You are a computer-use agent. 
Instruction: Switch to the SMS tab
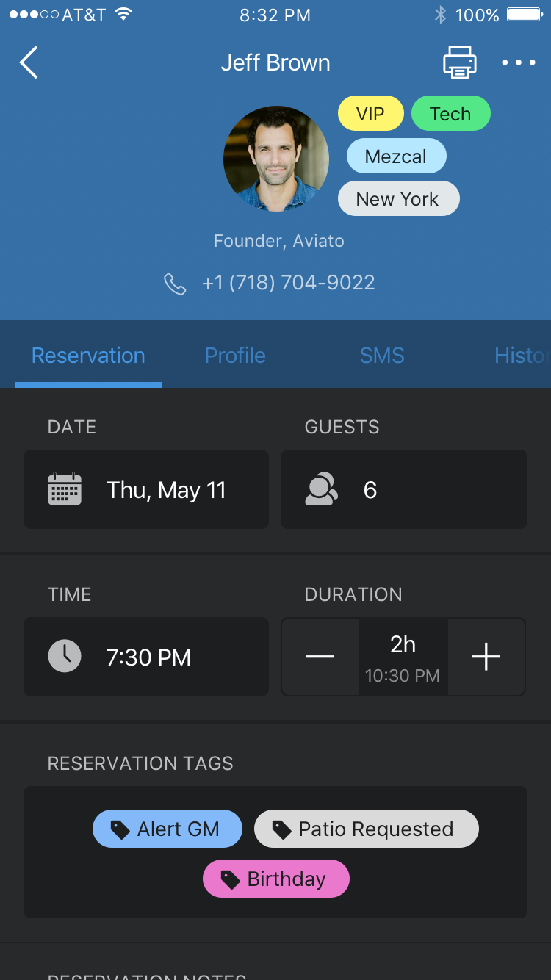pos(382,356)
